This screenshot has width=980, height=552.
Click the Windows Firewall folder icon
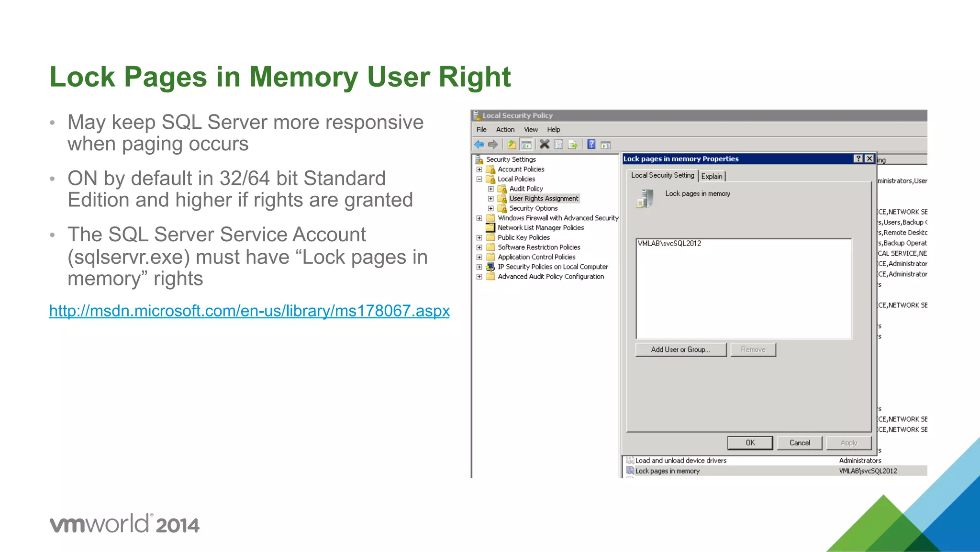click(x=490, y=218)
